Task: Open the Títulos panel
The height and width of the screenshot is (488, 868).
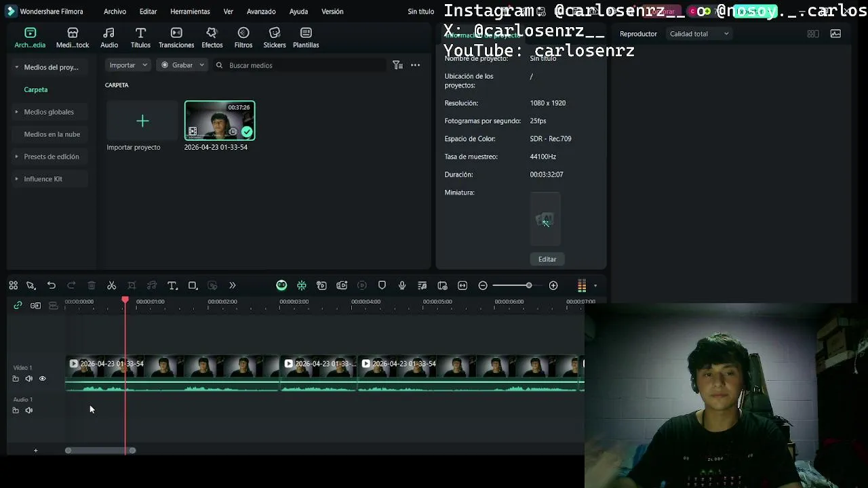Action: [x=140, y=38]
